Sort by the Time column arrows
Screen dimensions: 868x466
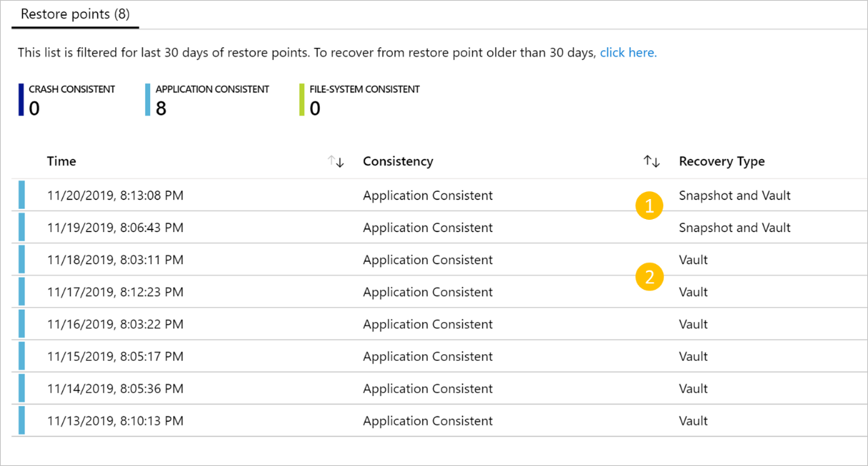point(336,162)
